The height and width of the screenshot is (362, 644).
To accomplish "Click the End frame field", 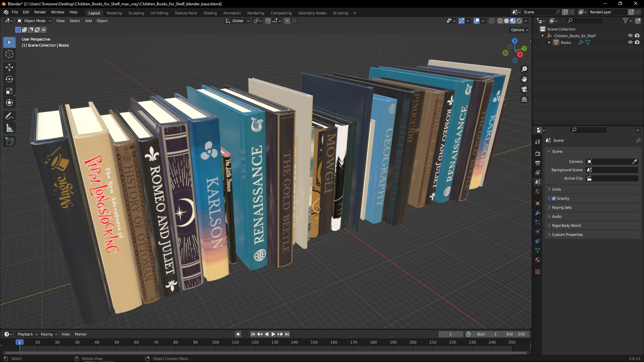I will [516, 334].
